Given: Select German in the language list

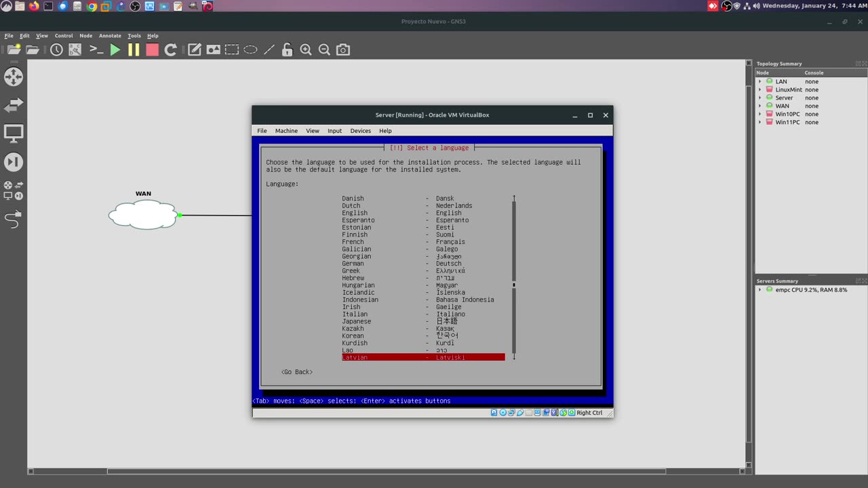Looking at the screenshot, I should [423, 264].
